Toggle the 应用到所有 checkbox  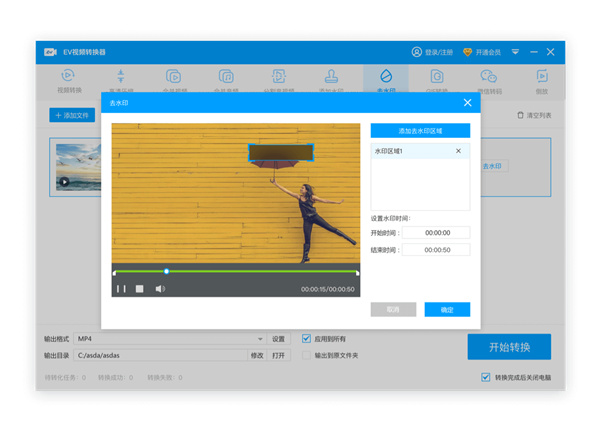click(x=307, y=339)
